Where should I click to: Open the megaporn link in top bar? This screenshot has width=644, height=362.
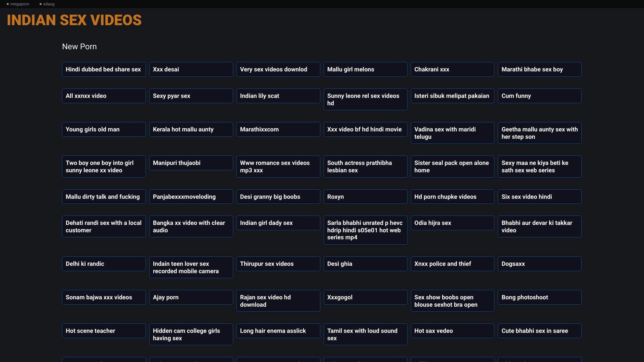click(18, 4)
